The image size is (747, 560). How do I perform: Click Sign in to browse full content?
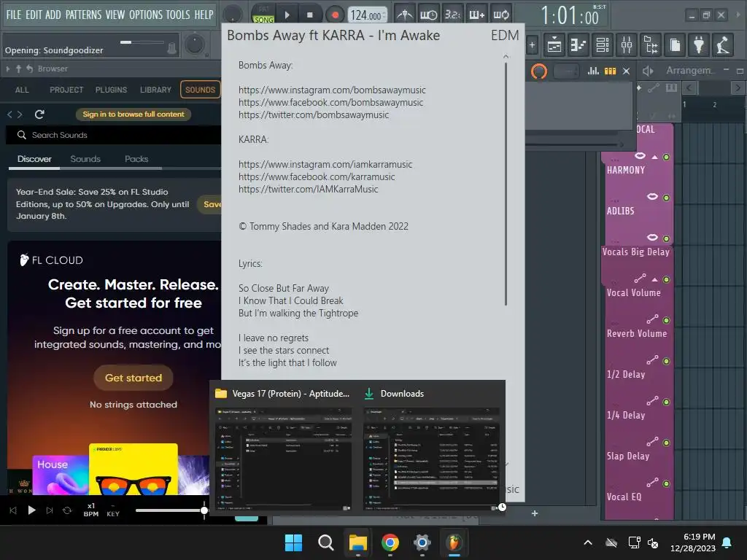133,114
